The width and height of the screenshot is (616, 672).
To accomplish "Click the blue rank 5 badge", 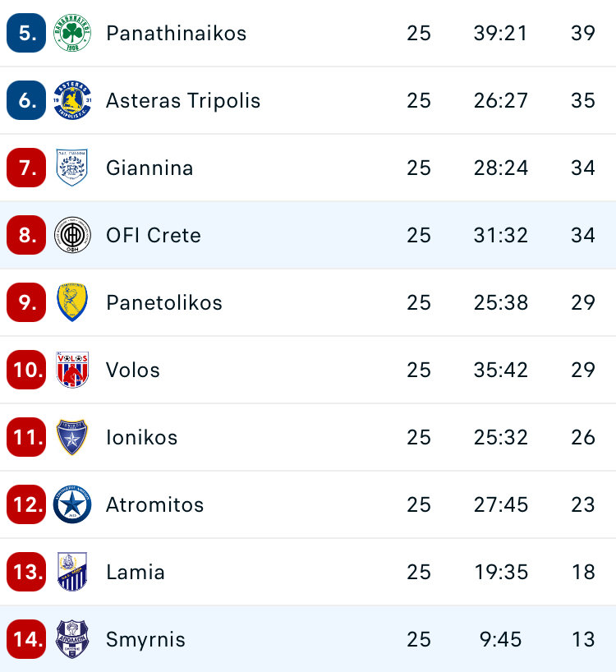I will click(x=27, y=34).
